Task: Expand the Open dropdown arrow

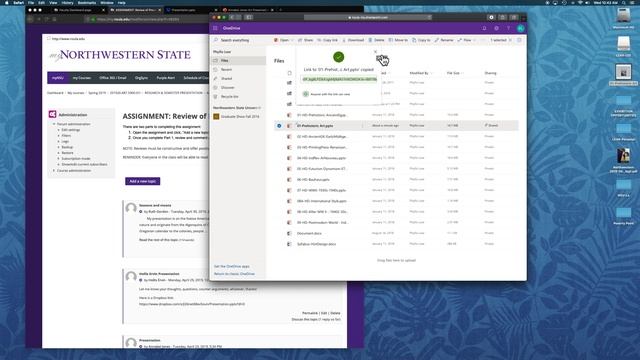Action: tap(292, 40)
